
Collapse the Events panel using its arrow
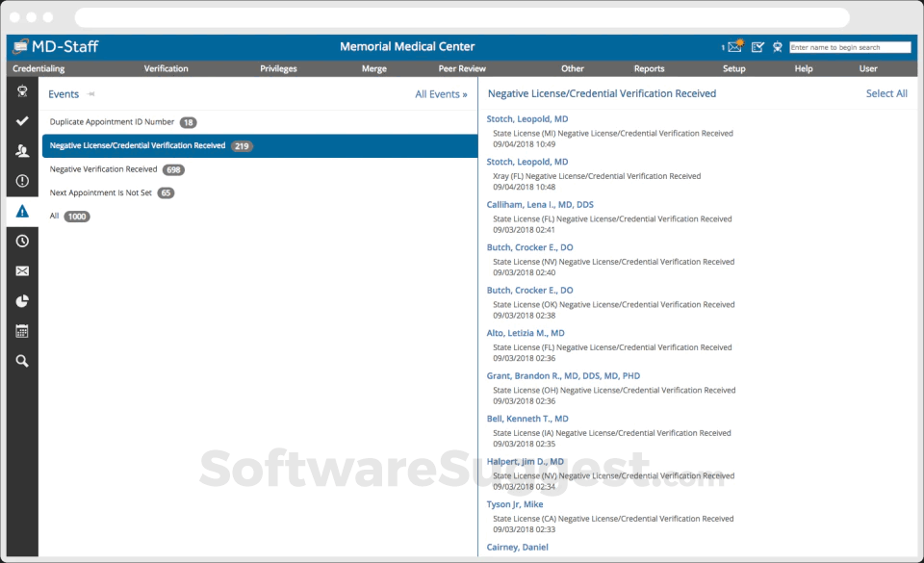90,93
